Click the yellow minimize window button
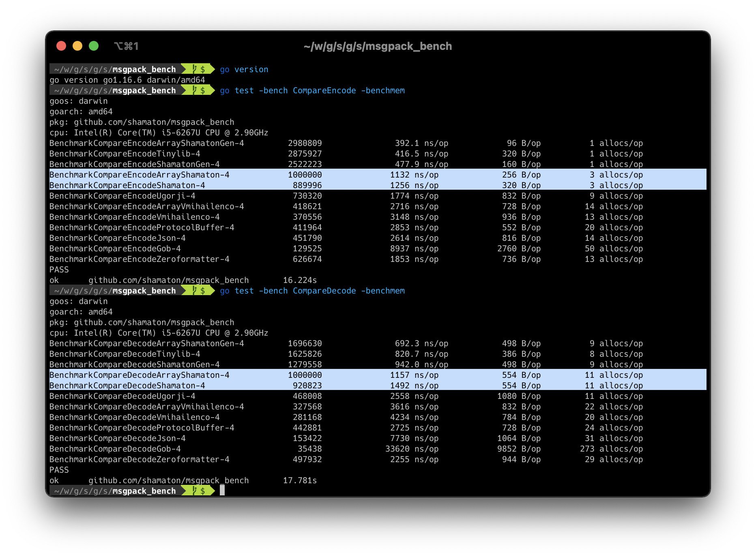 pyautogui.click(x=77, y=46)
